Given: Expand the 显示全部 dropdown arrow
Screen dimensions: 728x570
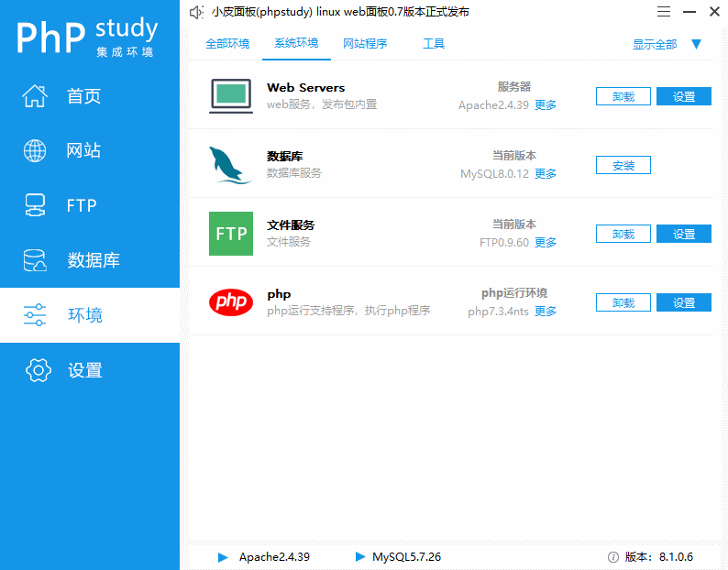Looking at the screenshot, I should click(x=696, y=44).
